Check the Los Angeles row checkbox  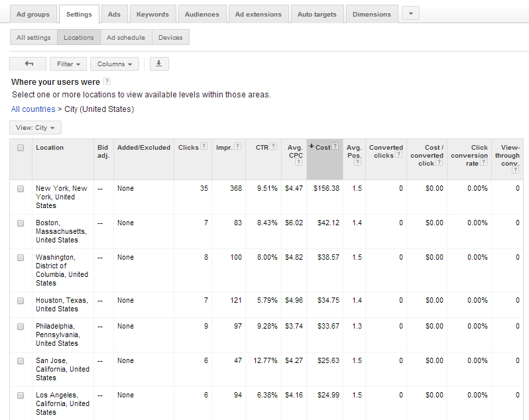[x=21, y=395]
